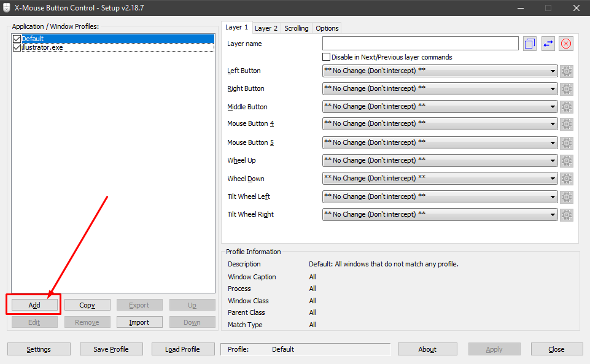Image resolution: width=590 pixels, height=364 pixels.
Task: Click the Add profile button
Action: coord(34,304)
